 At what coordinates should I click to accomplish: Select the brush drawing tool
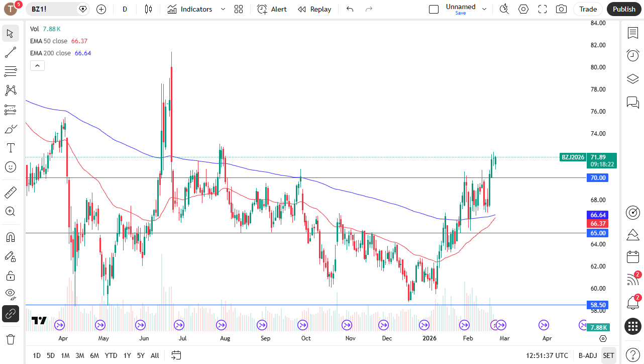[x=11, y=129]
